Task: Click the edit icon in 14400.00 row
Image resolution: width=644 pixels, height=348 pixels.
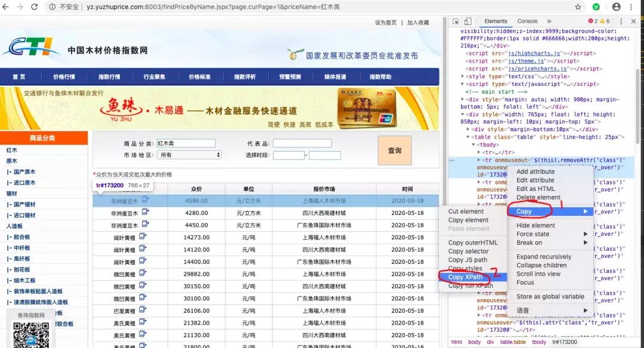Action: coord(143,261)
